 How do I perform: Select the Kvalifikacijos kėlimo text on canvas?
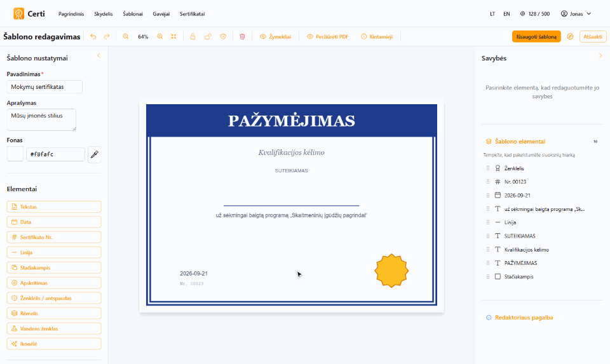point(292,152)
